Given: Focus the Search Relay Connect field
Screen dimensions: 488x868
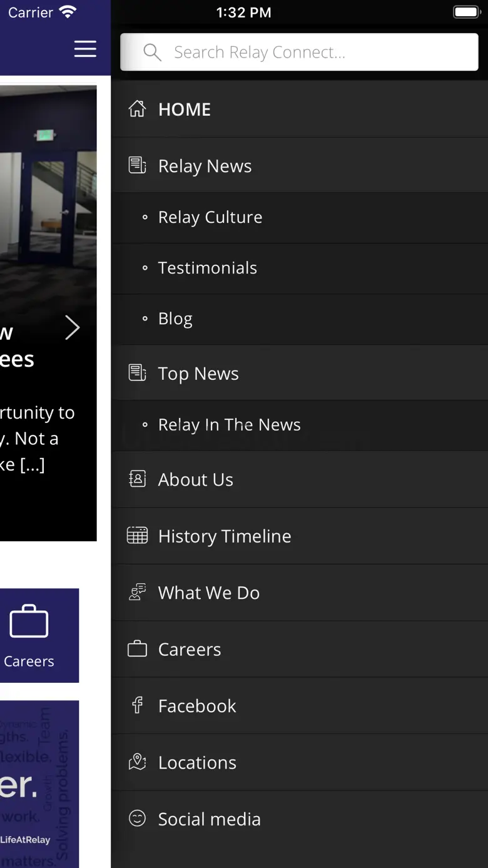Looking at the screenshot, I should coord(299,52).
